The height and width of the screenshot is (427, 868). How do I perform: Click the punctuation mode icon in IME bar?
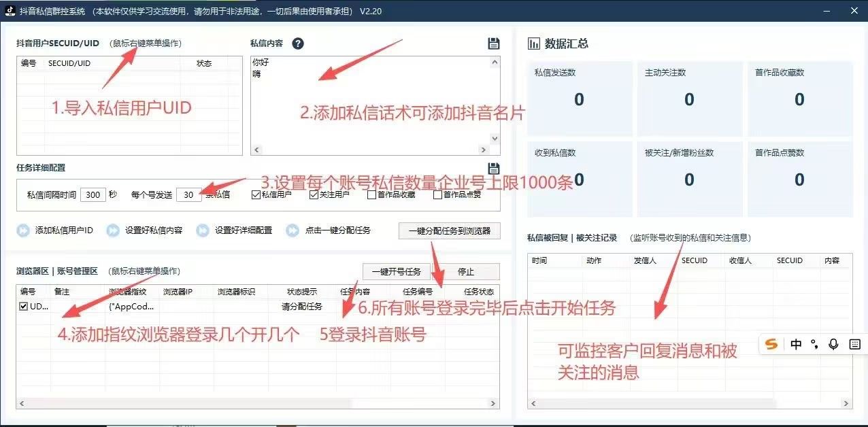(814, 344)
